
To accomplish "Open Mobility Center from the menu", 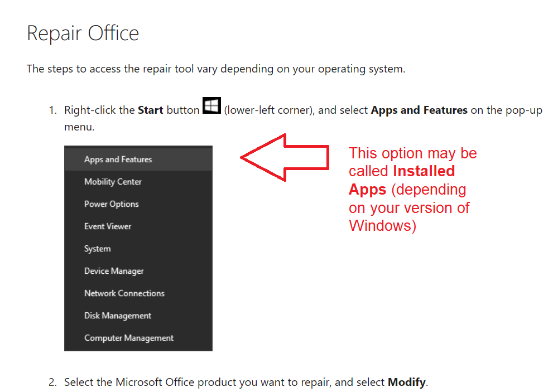I will [x=112, y=181].
